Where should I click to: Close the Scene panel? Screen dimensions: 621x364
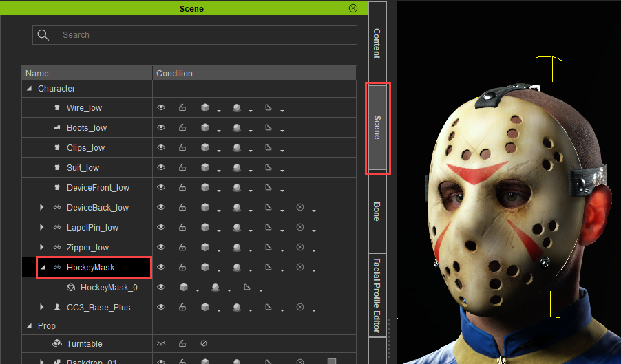pyautogui.click(x=353, y=8)
